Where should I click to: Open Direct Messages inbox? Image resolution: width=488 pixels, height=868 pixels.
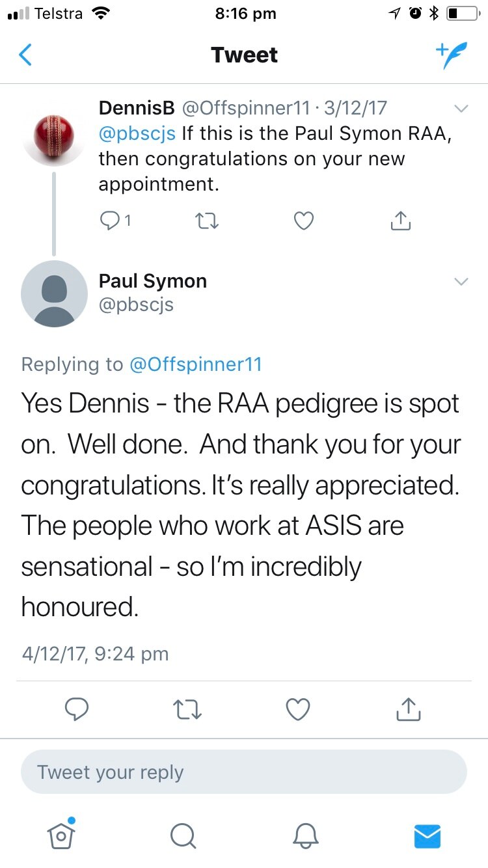[x=427, y=837]
